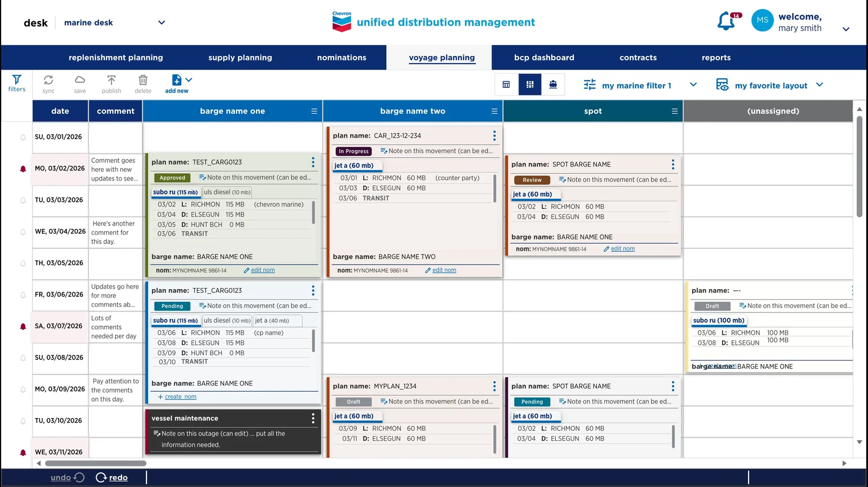Screen dimensions: 868x487
Task: Switch to vessel view icon
Action: pos(553,85)
